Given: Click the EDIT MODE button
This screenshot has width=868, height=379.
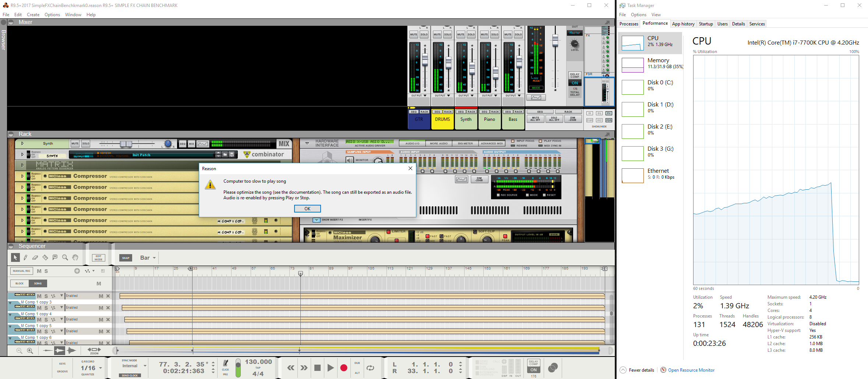Looking at the screenshot, I should tap(99, 258).
